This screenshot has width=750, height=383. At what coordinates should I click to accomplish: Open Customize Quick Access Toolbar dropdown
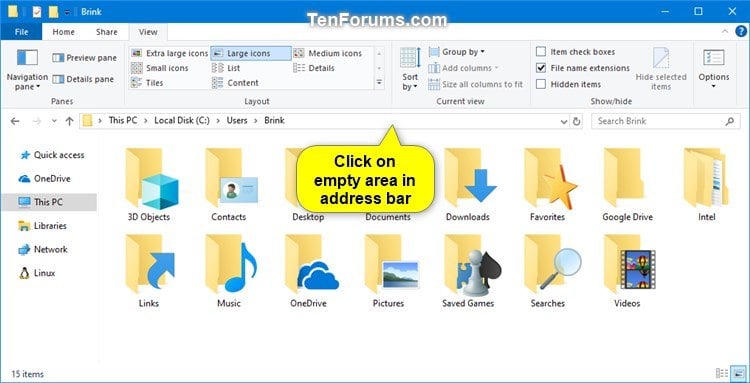[x=67, y=12]
